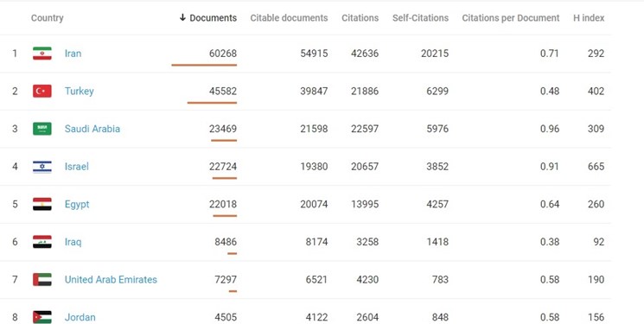Select Saudi Arabia citations value 22597
This screenshot has width=644, height=324.
tap(365, 129)
